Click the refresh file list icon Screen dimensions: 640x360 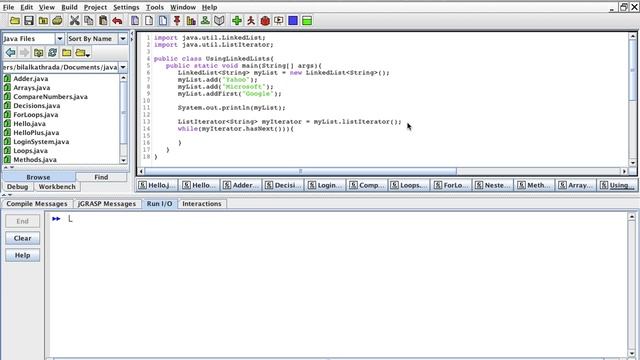click(52, 53)
